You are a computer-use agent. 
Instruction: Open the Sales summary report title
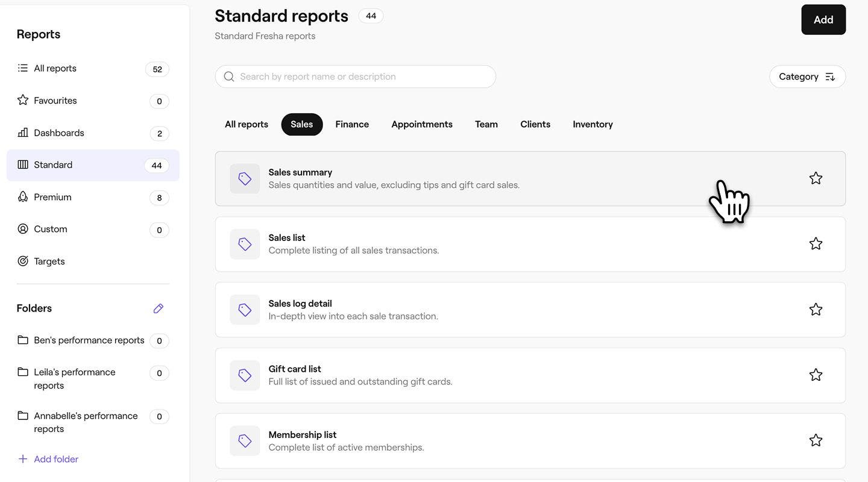[x=300, y=172]
